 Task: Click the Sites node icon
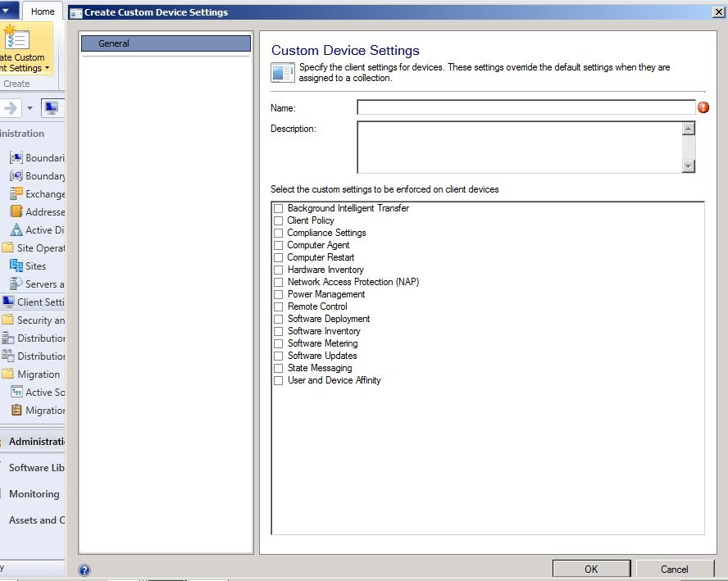pyautogui.click(x=16, y=266)
